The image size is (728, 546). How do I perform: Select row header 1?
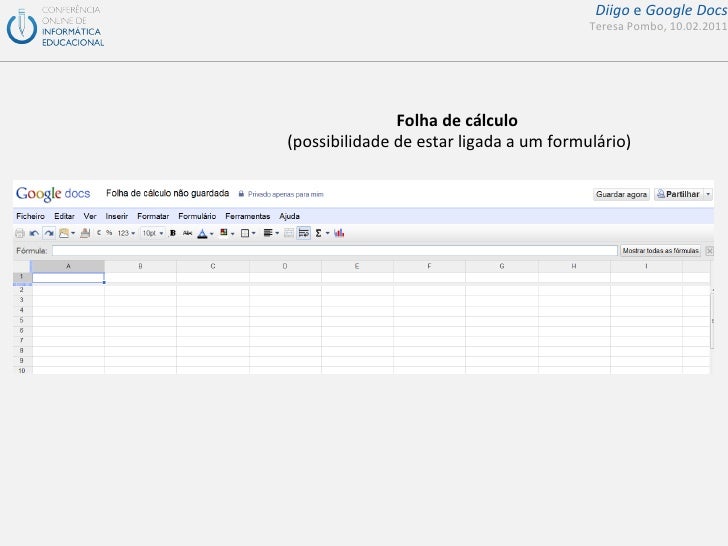point(22,277)
